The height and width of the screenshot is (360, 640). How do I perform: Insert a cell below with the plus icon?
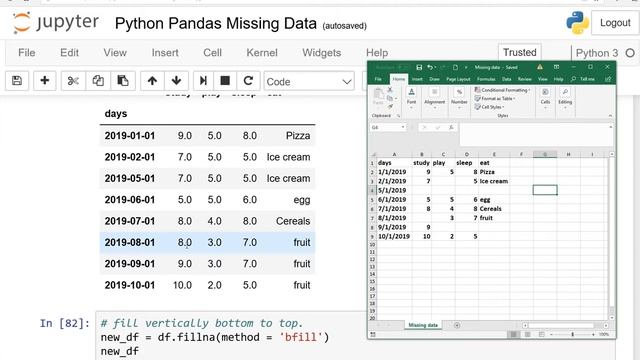[45, 81]
